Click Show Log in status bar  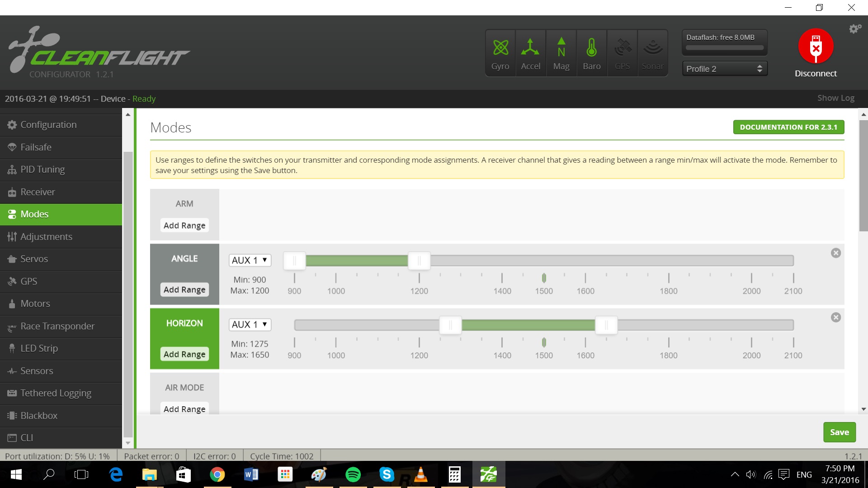coord(835,98)
